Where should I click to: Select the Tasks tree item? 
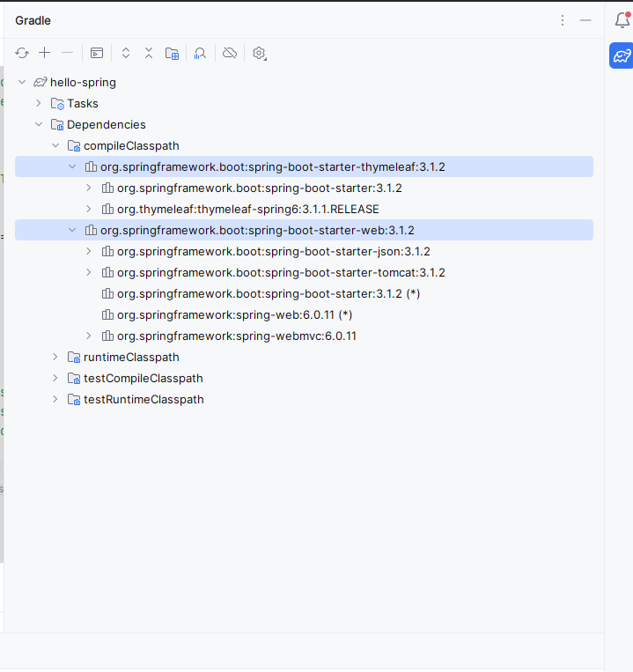click(x=304, y=103)
